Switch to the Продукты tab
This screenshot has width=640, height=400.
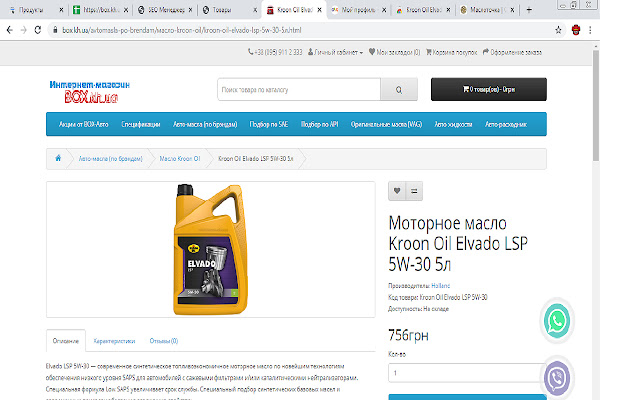coord(31,10)
